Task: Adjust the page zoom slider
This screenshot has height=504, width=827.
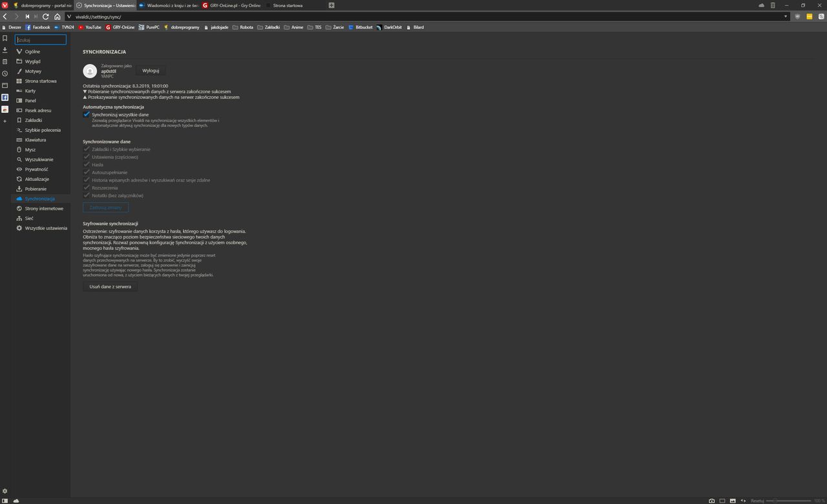Action: click(x=788, y=501)
